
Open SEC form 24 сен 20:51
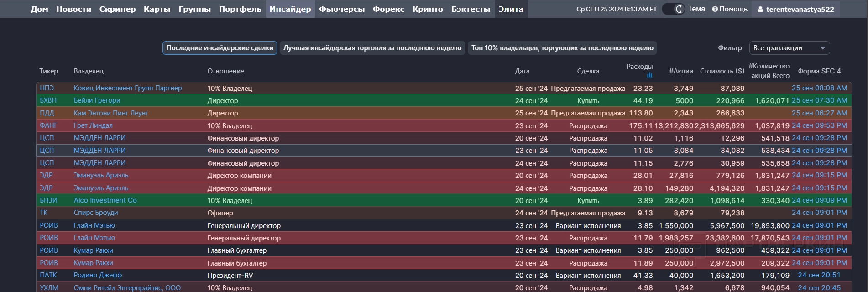(819, 275)
